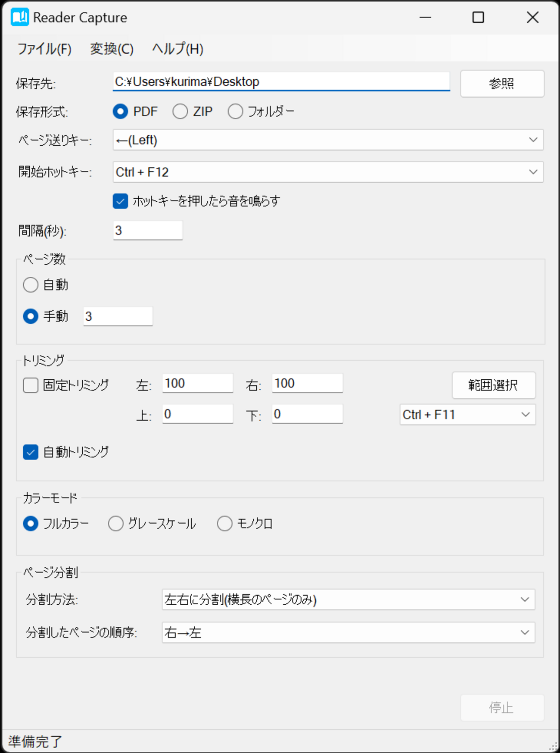Toggle ホットキーを押したら音を鳴らす checkbox
This screenshot has height=753, width=560.
[x=121, y=201]
